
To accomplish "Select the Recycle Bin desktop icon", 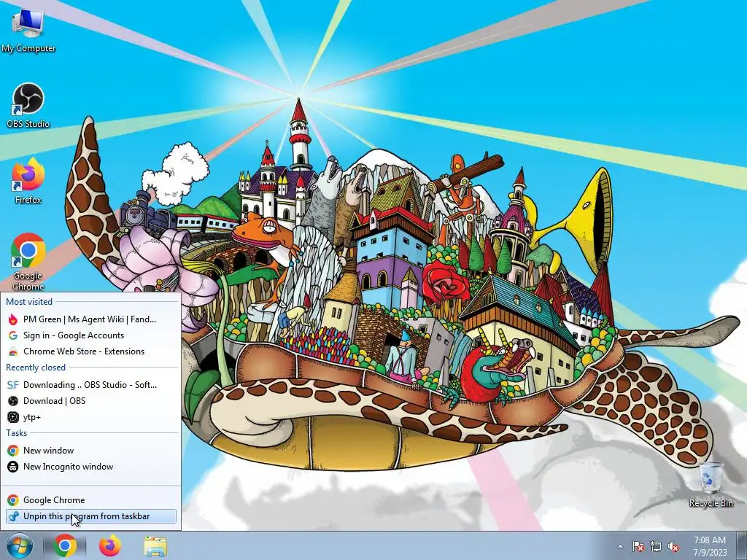I will coord(711,485).
